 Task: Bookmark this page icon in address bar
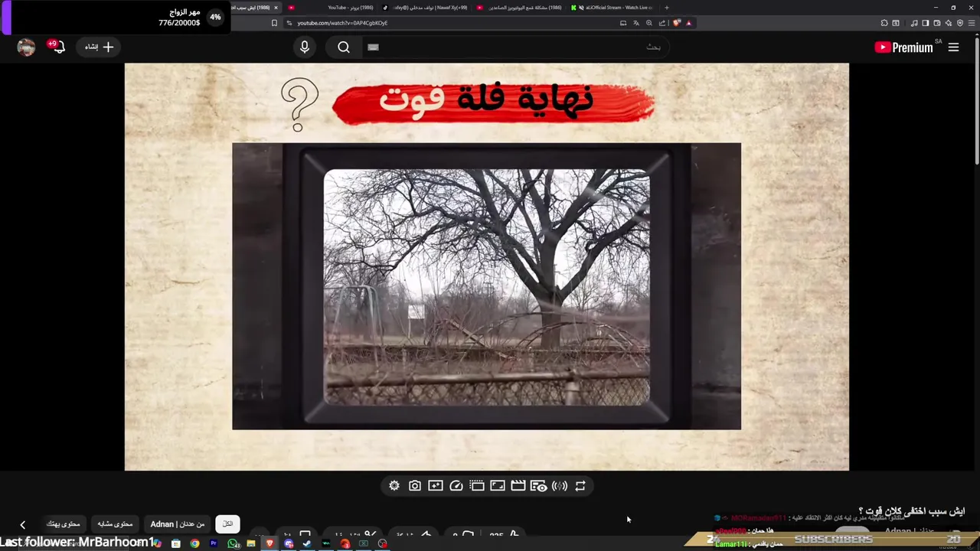point(274,23)
